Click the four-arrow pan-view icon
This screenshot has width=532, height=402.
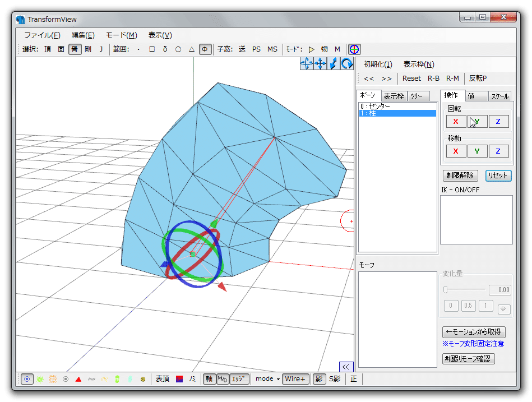click(x=320, y=63)
